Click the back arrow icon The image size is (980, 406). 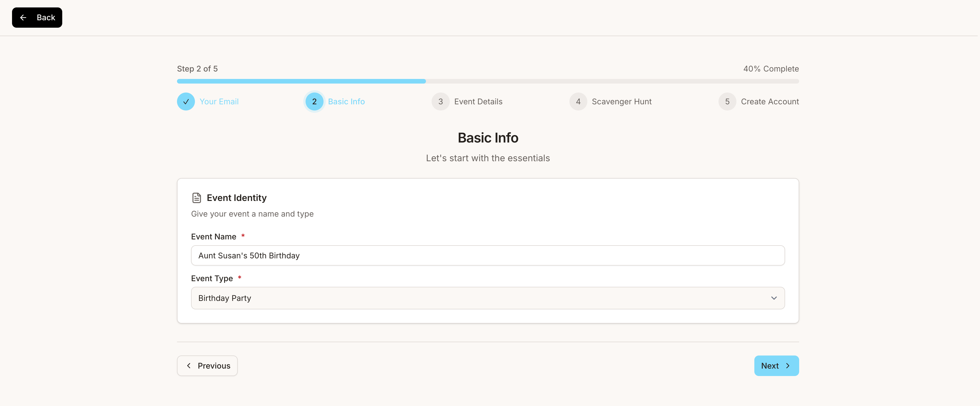[23, 17]
